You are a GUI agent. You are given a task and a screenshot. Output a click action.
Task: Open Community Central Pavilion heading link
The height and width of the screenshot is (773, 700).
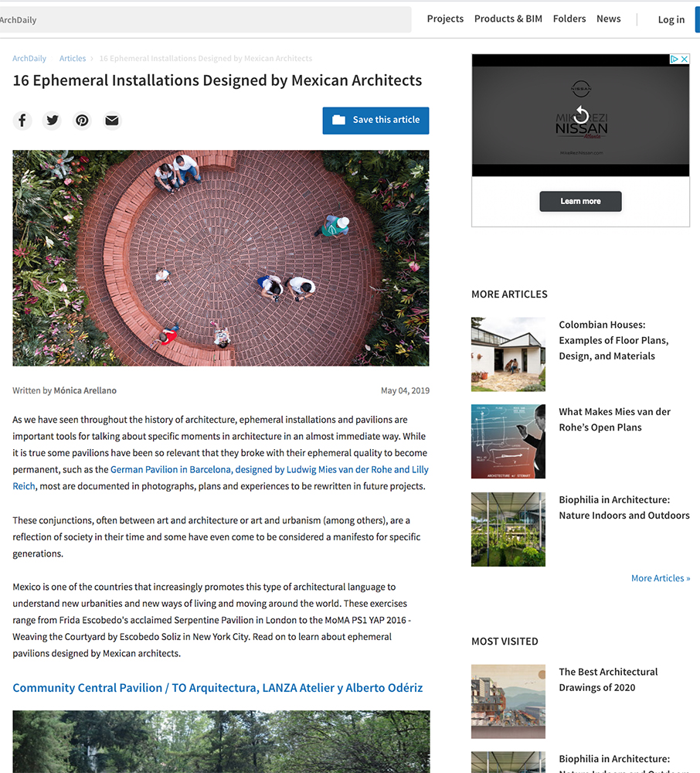[218, 688]
